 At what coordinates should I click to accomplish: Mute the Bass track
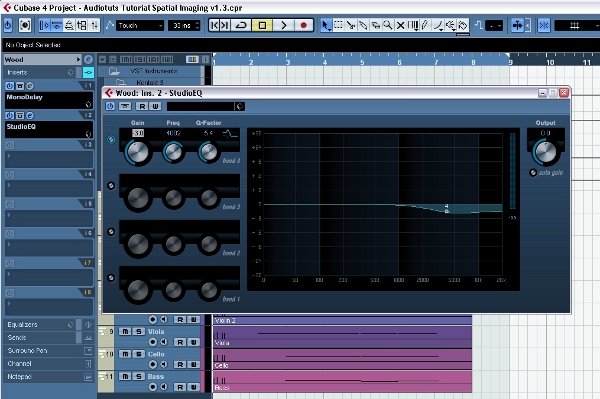coord(125,377)
